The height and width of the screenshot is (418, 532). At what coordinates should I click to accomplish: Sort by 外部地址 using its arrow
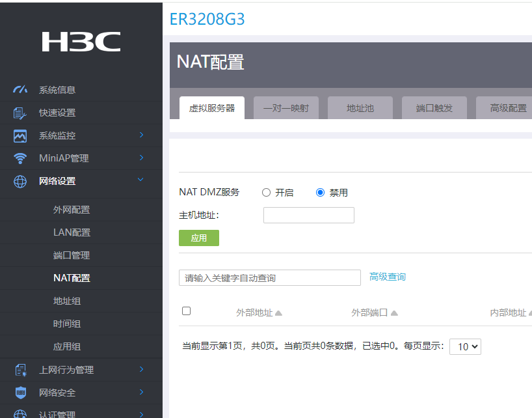278,313
